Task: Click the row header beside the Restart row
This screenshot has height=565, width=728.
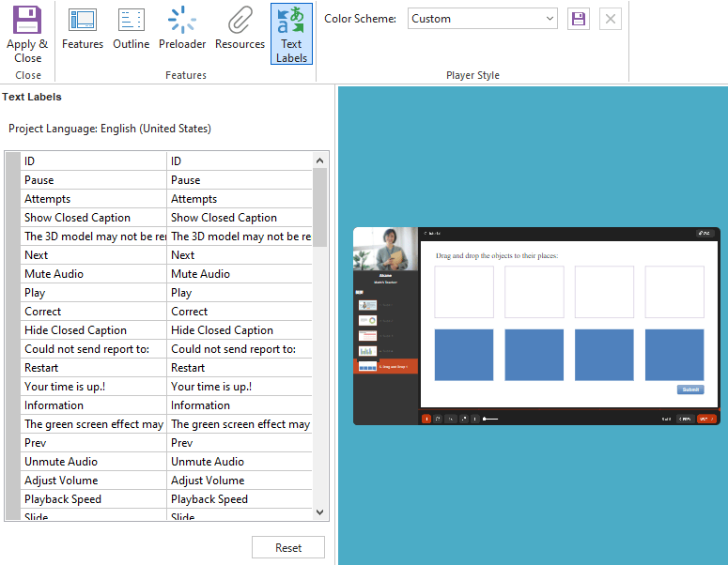Action: click(12, 368)
